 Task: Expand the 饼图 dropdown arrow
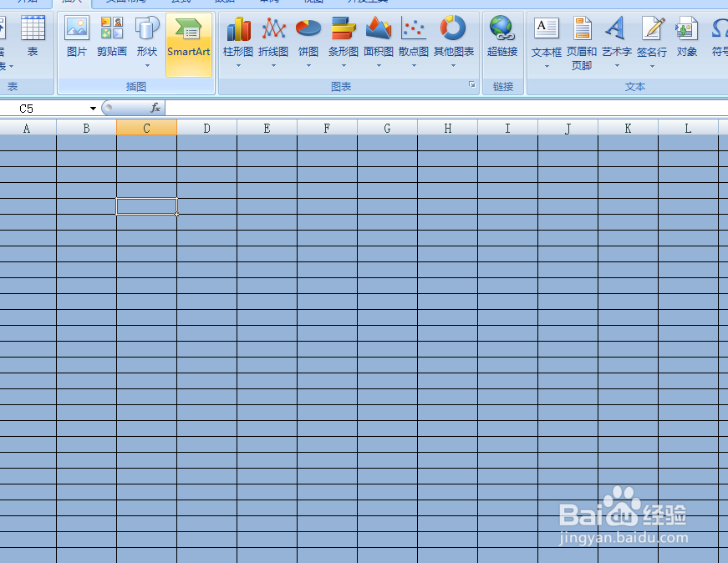click(308, 66)
